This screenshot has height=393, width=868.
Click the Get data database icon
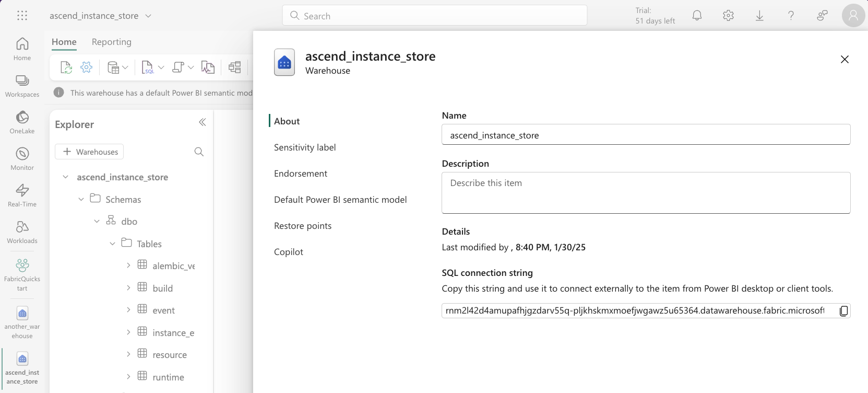click(113, 67)
